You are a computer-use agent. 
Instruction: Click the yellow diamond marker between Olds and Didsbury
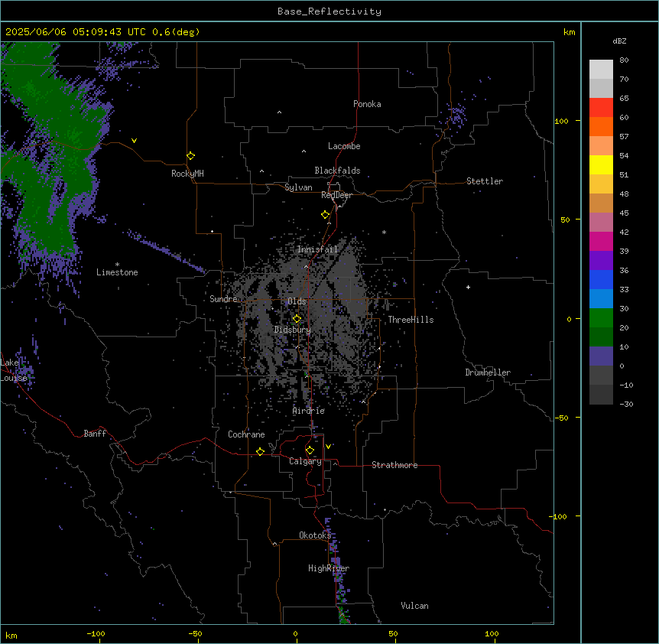pos(297,319)
